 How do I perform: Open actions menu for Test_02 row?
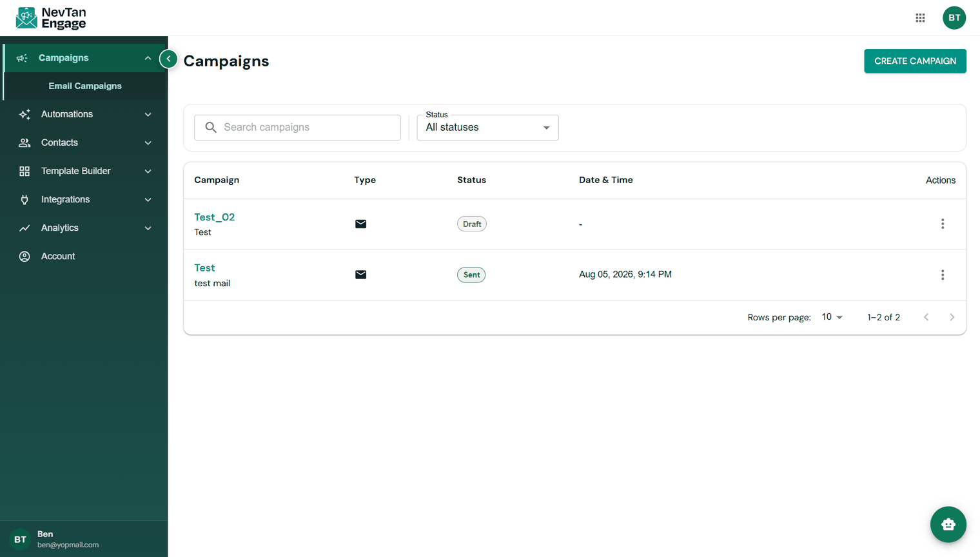(x=943, y=224)
